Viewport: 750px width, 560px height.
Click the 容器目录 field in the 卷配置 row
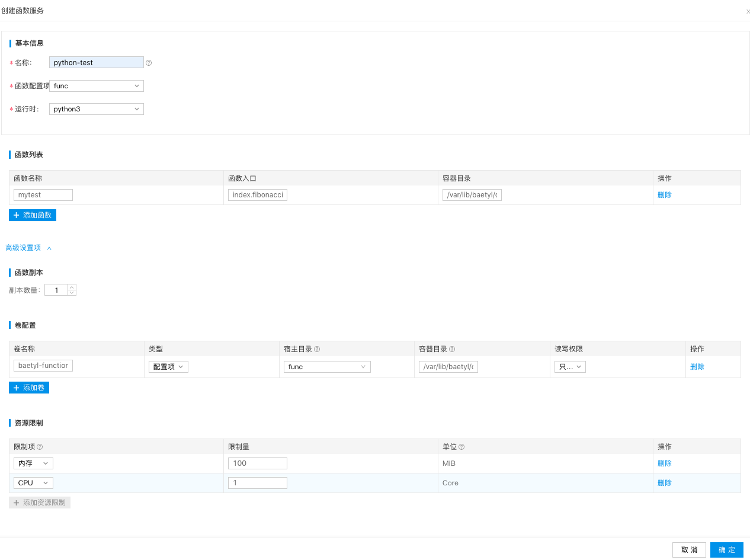tap(448, 367)
